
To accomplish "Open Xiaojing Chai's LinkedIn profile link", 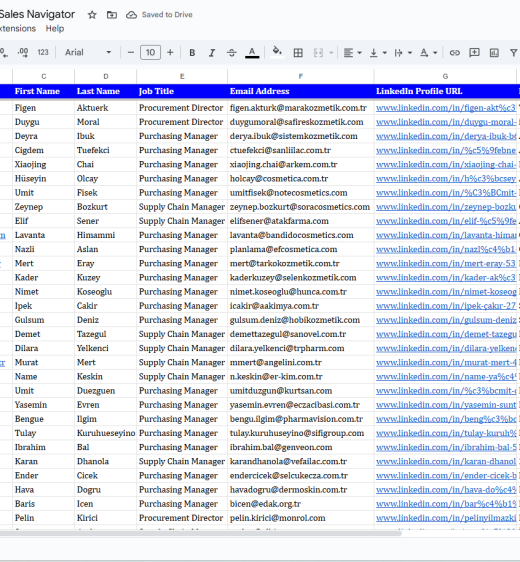I will coord(445,165).
